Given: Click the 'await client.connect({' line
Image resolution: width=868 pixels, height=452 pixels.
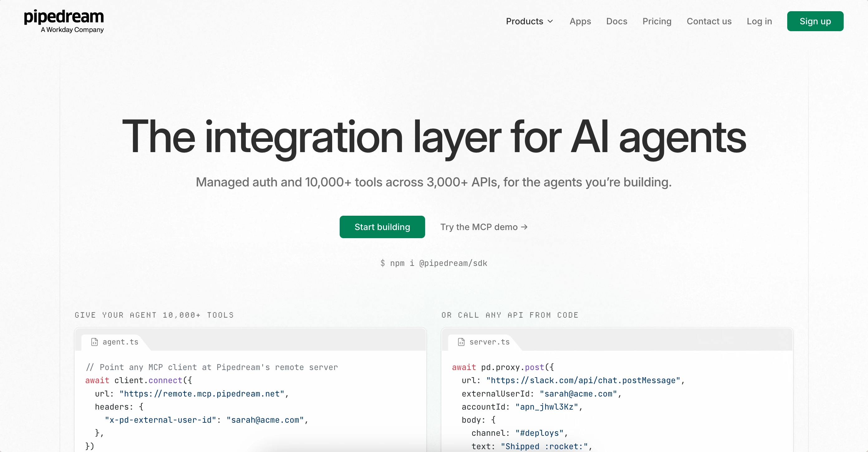Looking at the screenshot, I should (138, 380).
